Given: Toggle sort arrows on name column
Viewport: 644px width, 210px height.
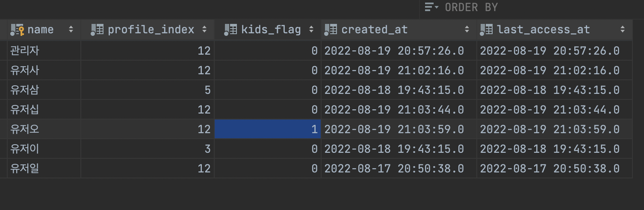Looking at the screenshot, I should point(71,29).
